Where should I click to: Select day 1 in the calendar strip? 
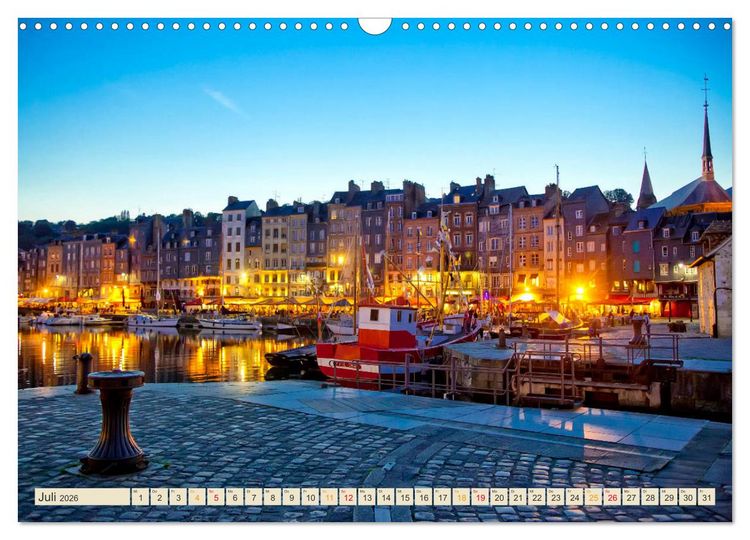coord(140,496)
